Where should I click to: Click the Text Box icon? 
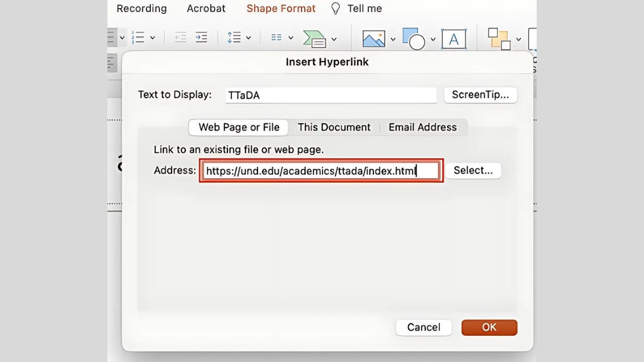click(454, 39)
